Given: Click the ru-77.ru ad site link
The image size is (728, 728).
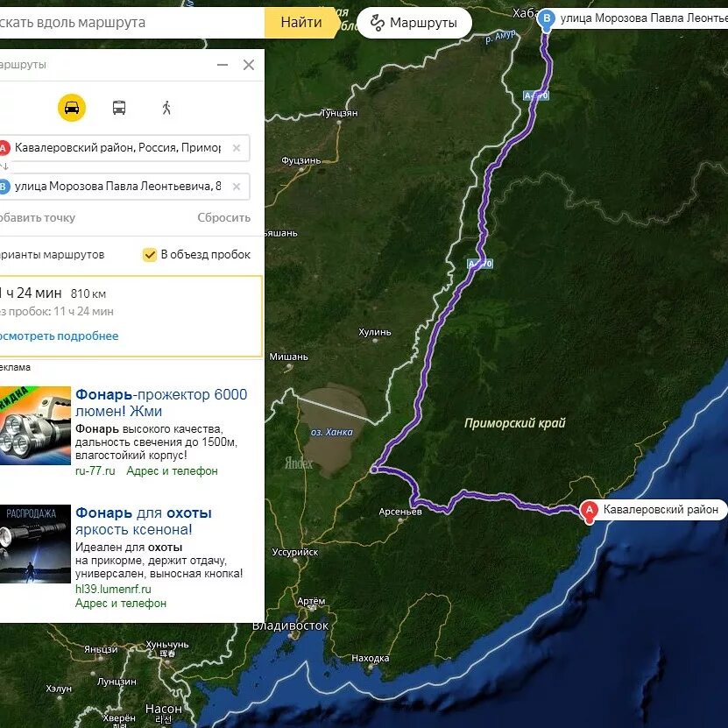Looking at the screenshot, I should (95, 470).
